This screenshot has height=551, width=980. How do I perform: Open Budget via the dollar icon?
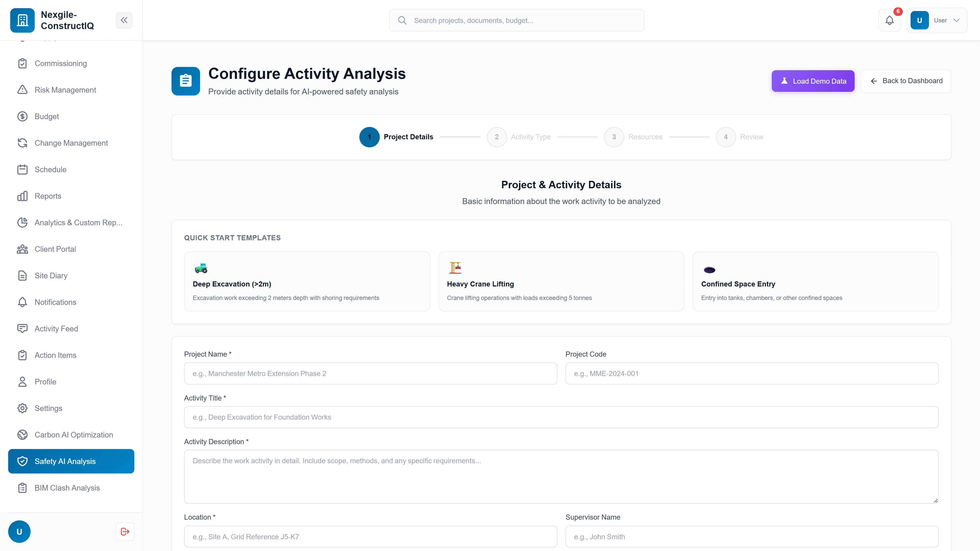(x=22, y=116)
